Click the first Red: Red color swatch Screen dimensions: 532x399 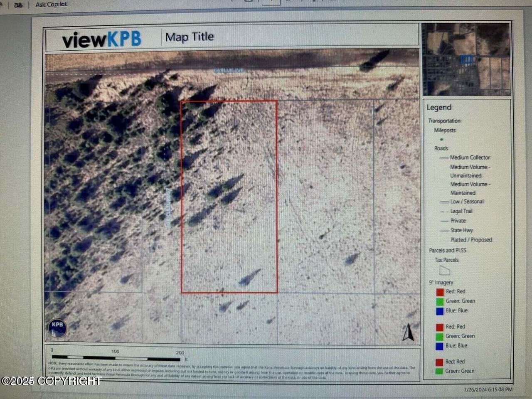440,292
